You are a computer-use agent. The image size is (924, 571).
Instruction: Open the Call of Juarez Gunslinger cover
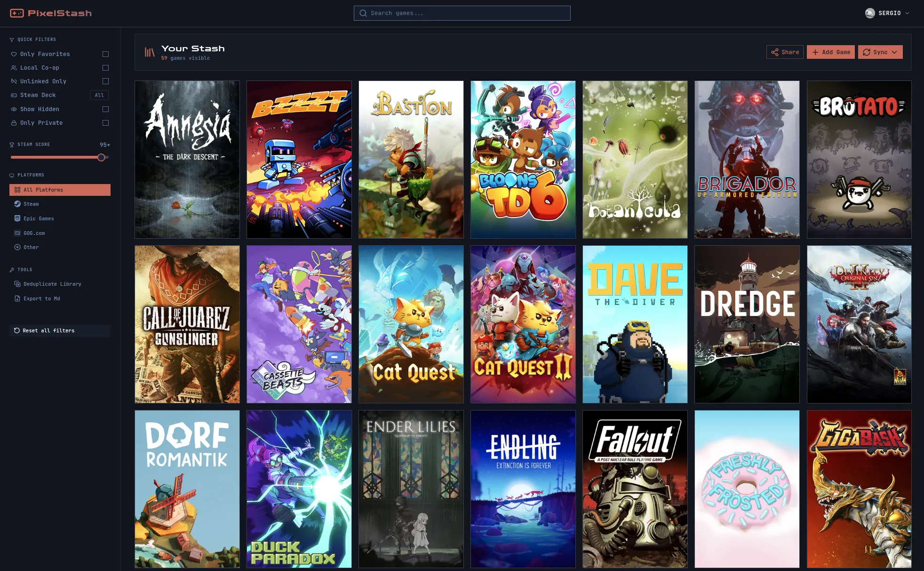click(x=187, y=324)
